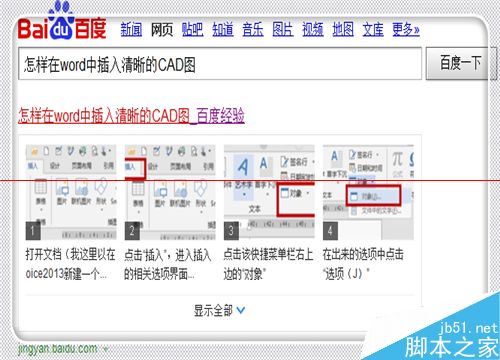Open step 4 thumbnail with dropdown menu
The width and height of the screenshot is (500, 360).
(x=368, y=192)
